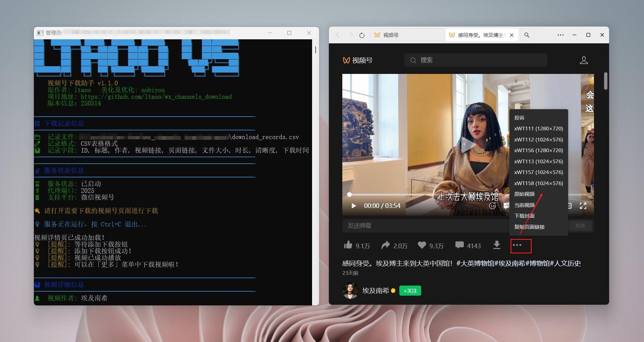Click 服务状态信息 heading in the terminal
The height and width of the screenshot is (342, 644).
click(x=64, y=170)
